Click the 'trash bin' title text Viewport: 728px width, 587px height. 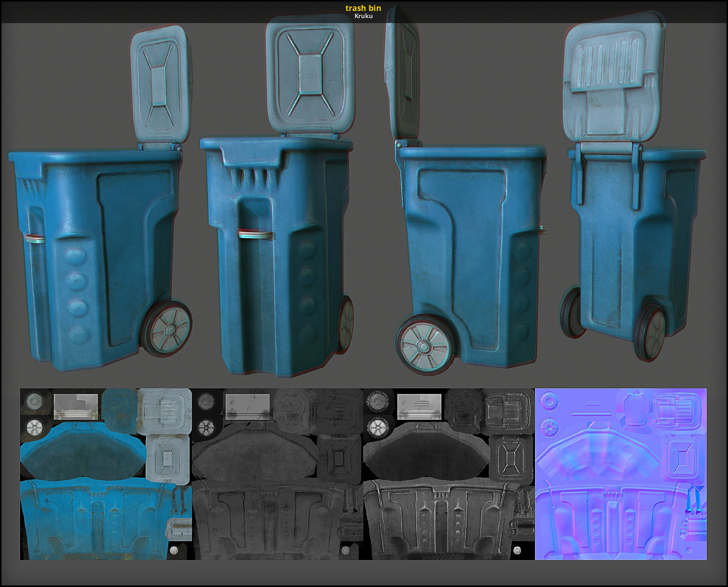coord(363,8)
